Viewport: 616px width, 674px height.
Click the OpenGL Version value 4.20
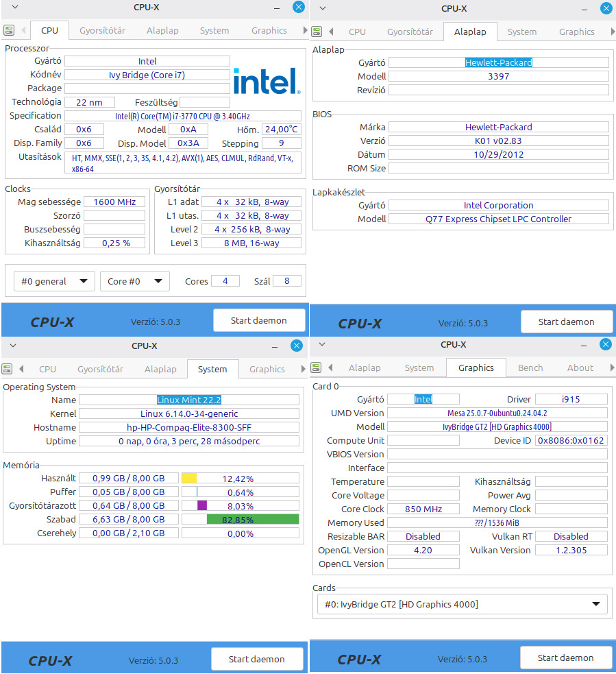(x=423, y=550)
